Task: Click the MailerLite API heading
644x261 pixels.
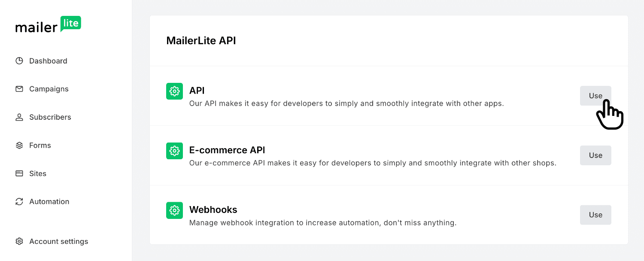Action: [201, 41]
